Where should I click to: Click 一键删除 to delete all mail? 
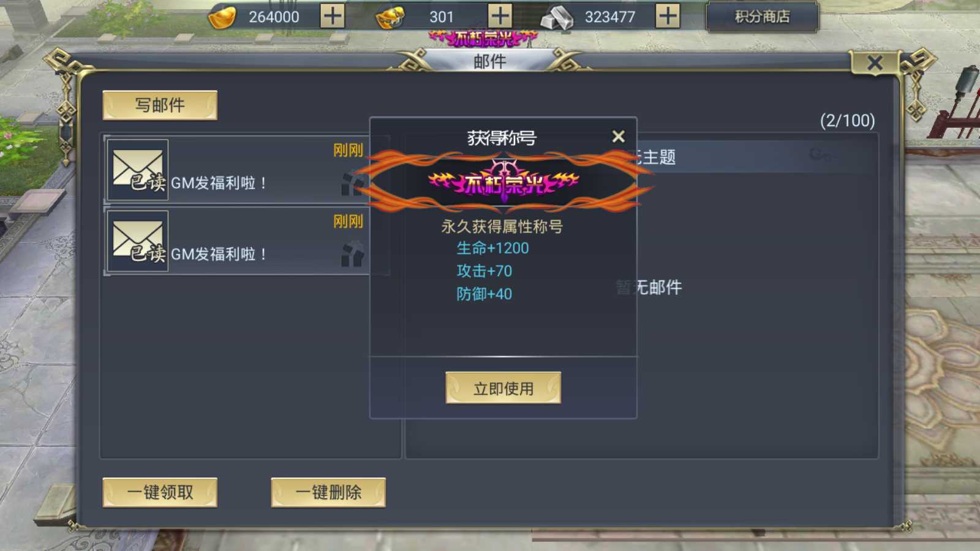coord(328,492)
